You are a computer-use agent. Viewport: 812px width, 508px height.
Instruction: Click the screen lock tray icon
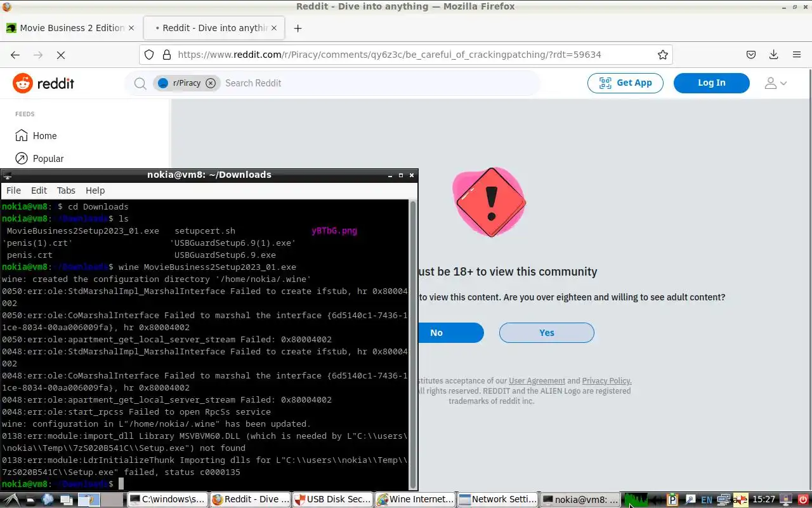pyautogui.click(x=785, y=500)
